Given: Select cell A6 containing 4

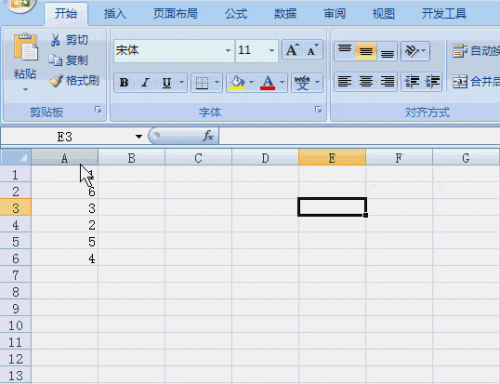Looking at the screenshot, I should tap(65, 258).
